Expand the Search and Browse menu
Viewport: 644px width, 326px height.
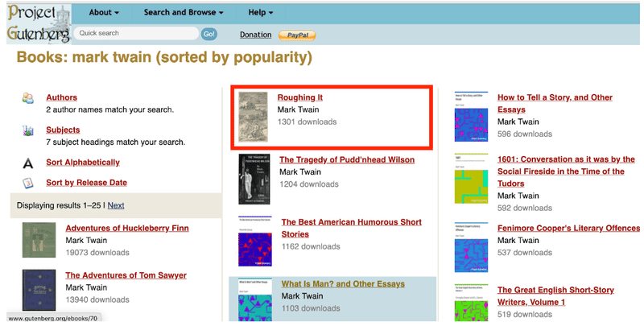[184, 12]
